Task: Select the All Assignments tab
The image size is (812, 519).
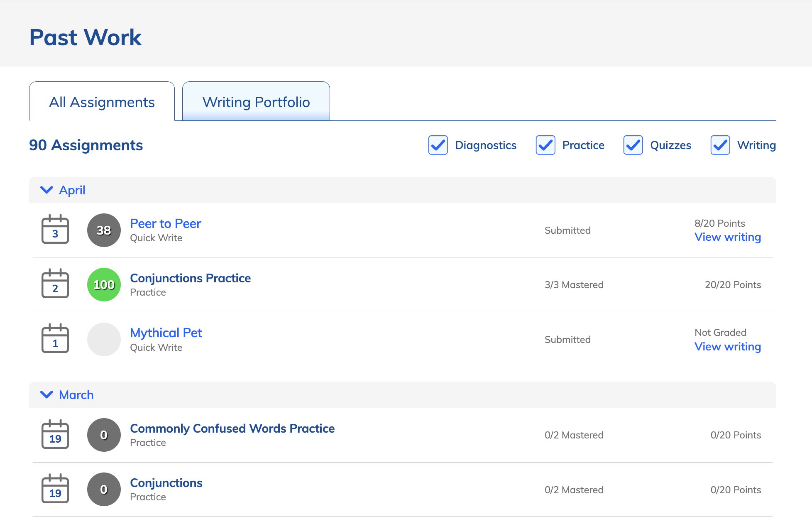Action: pyautogui.click(x=102, y=102)
